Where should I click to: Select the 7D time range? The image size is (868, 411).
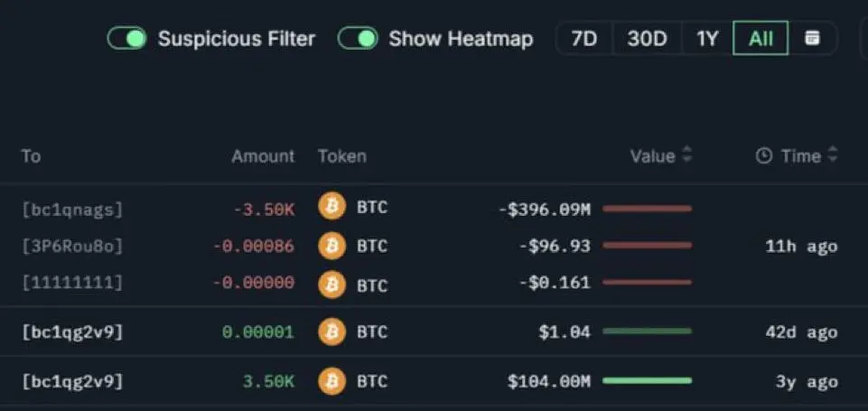click(x=584, y=38)
